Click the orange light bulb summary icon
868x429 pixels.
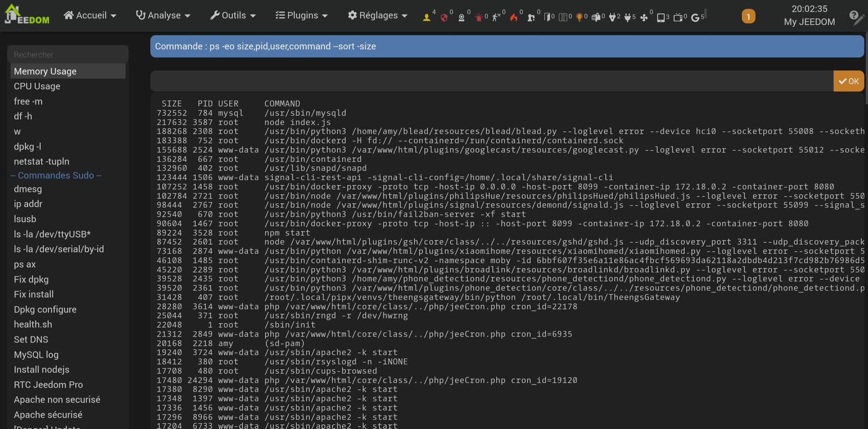pos(579,17)
